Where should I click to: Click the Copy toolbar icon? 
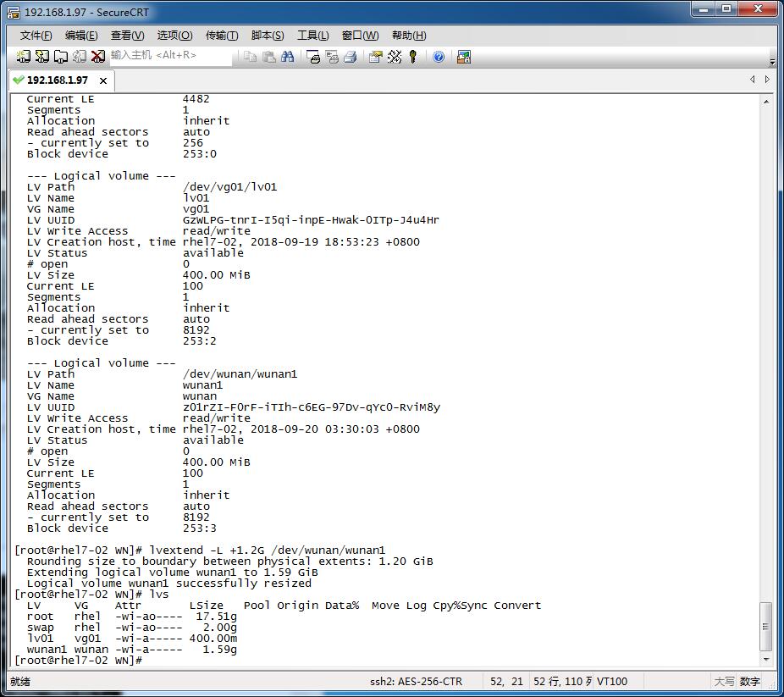[x=250, y=57]
